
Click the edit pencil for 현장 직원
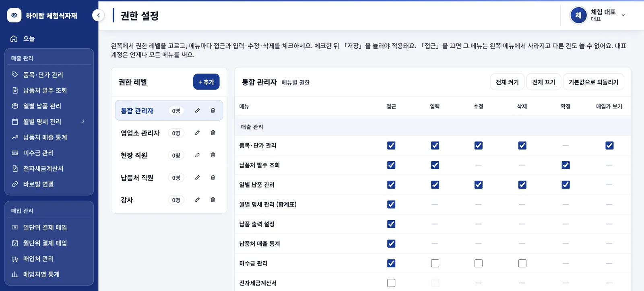[x=197, y=155]
